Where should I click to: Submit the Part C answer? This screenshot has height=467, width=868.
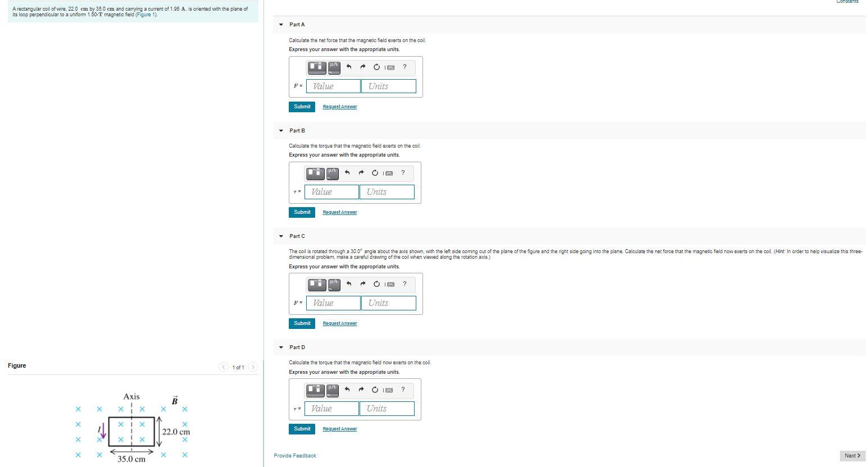(x=302, y=323)
